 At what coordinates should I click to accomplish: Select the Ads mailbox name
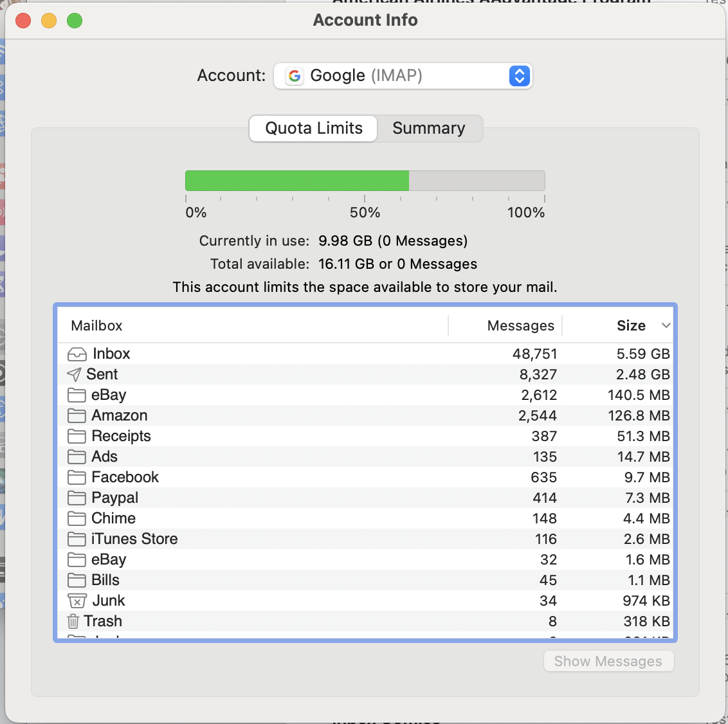click(104, 457)
